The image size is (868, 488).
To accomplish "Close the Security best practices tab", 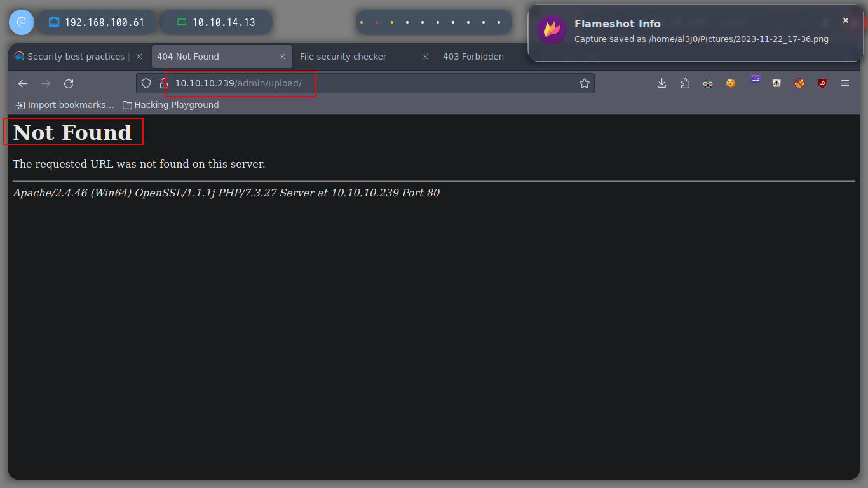I will click(x=139, y=57).
